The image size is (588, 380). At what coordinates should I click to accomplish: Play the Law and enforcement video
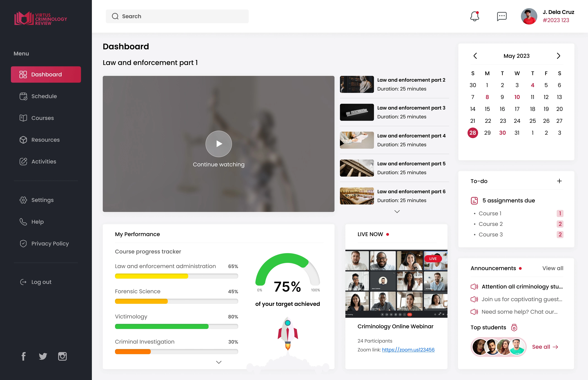click(x=218, y=144)
